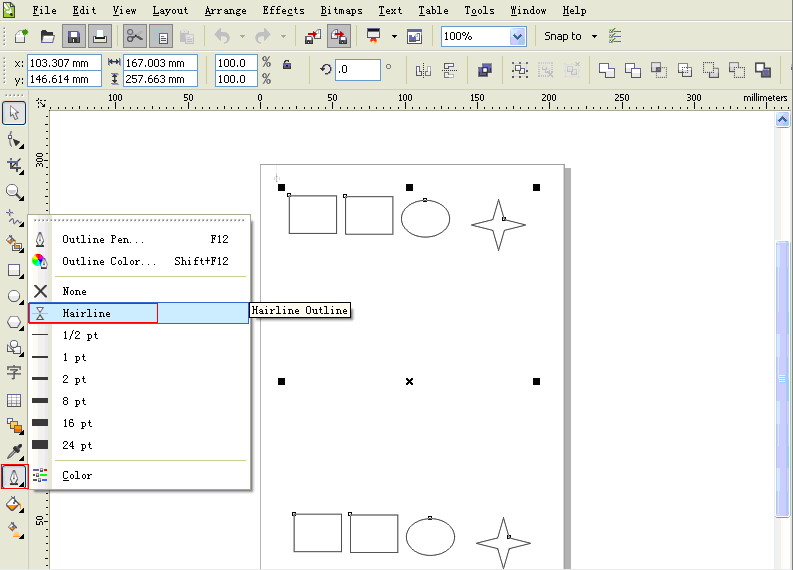Click the object width input field
The width and height of the screenshot is (793, 570).
(160, 63)
